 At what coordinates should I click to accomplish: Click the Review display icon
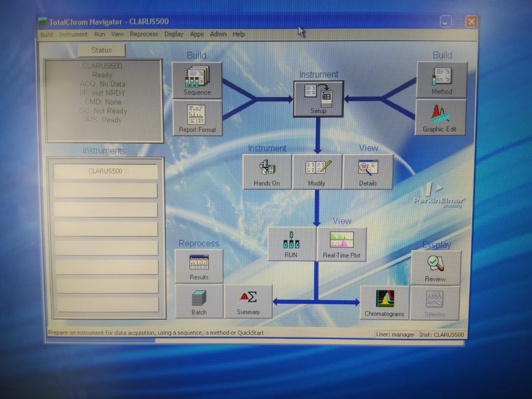point(436,268)
